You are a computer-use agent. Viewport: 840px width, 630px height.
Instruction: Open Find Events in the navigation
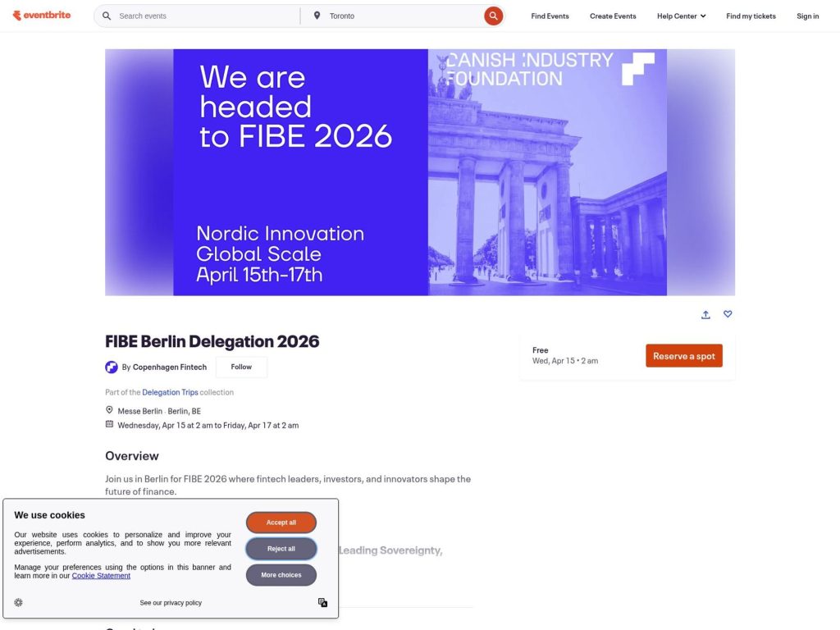pos(549,16)
